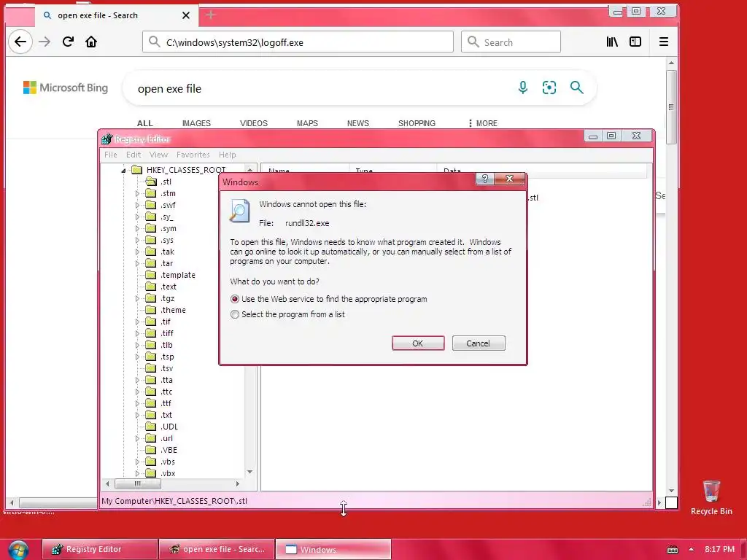
Task: Toggle the browser sidebar icon
Action: 635,42
